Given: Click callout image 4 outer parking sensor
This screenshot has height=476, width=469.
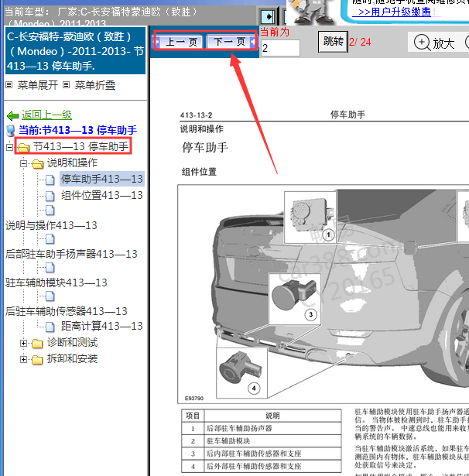Looking at the screenshot, I should point(241,373).
